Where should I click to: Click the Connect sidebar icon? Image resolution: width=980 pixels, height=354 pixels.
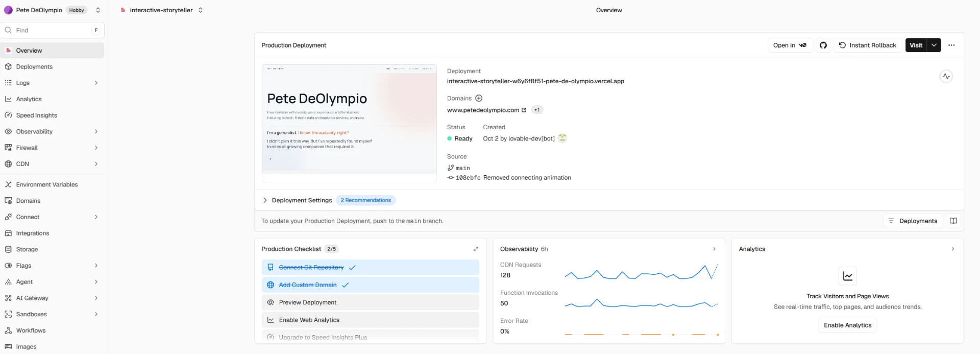[8, 217]
